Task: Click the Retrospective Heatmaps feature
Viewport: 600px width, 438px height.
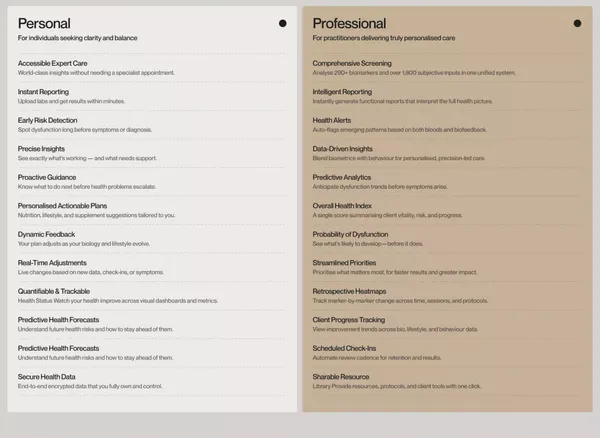Action: [x=349, y=291]
